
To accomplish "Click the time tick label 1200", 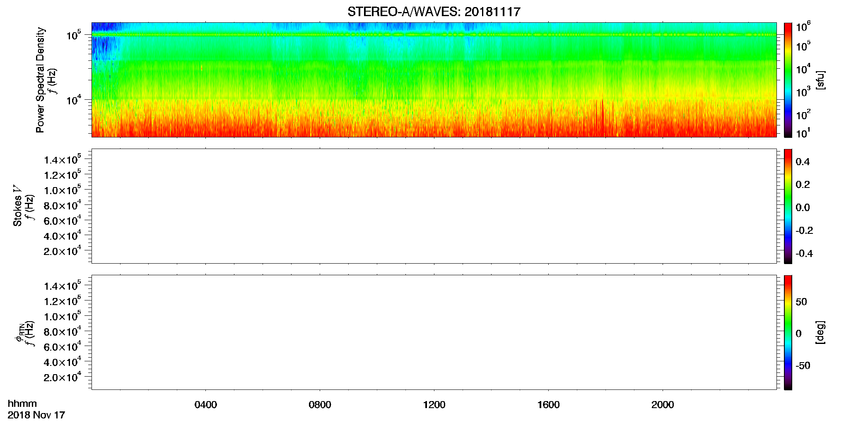I will pos(434,405).
